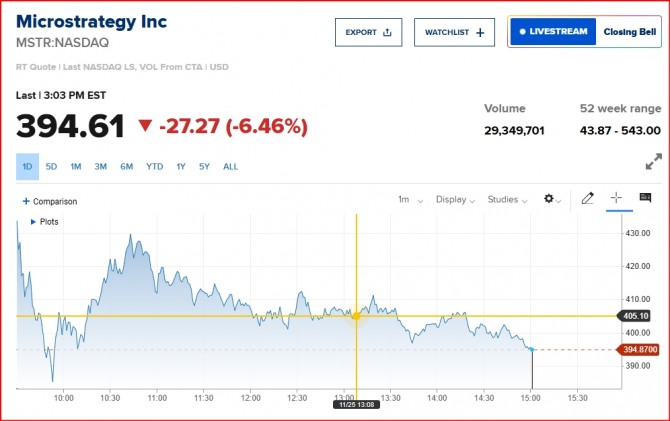Viewport: 670px width, 421px height.
Task: Switch to the YTD range tab
Action: [x=154, y=166]
